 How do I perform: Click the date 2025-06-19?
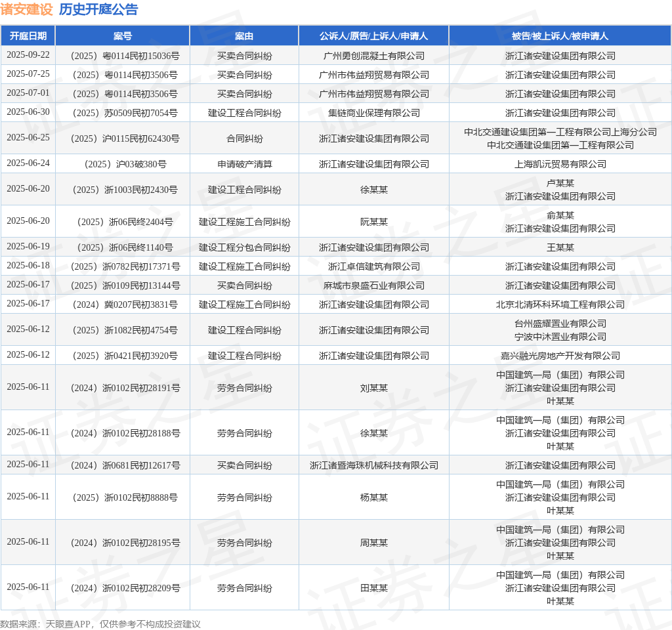pos(28,247)
